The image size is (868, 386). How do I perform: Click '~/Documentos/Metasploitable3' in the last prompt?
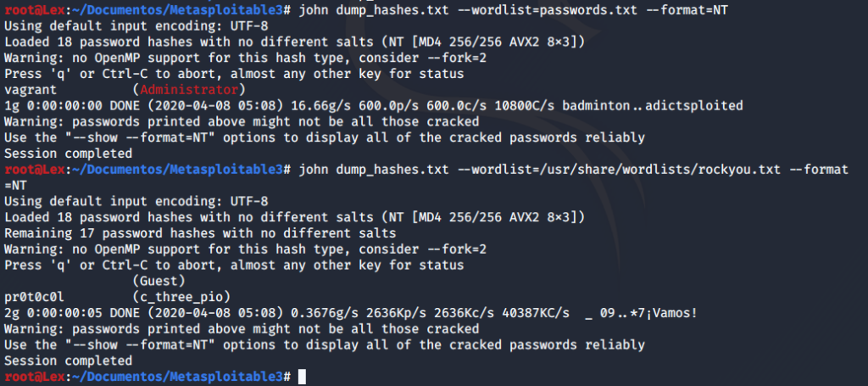(178, 377)
